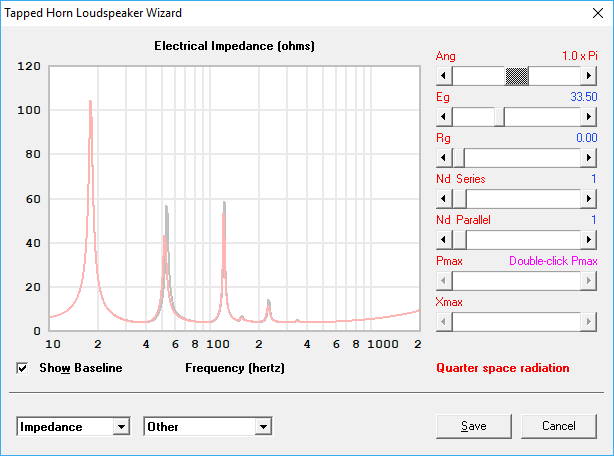Click the Eg value 33.50
614x456 pixels.
(584, 97)
